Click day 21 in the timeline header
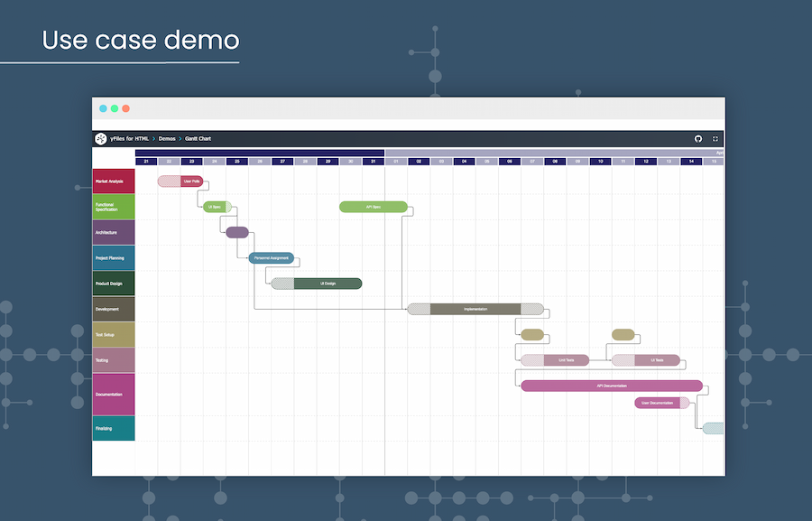 147,162
